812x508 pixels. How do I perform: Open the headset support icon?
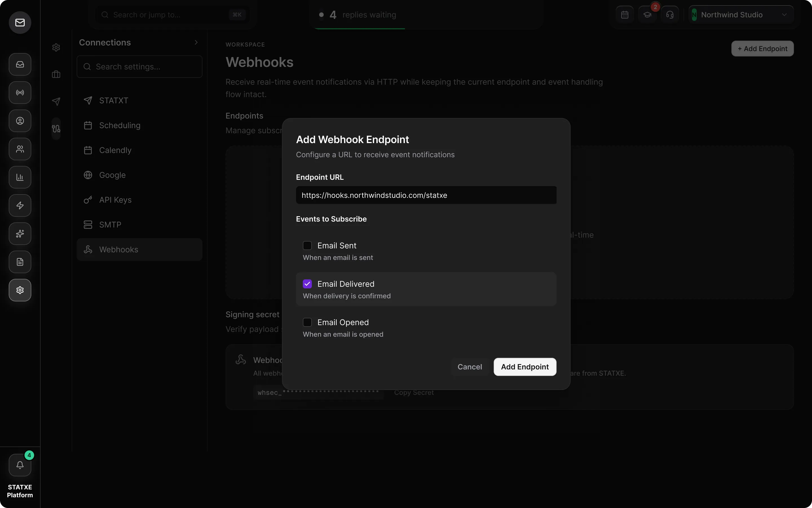tap(670, 15)
